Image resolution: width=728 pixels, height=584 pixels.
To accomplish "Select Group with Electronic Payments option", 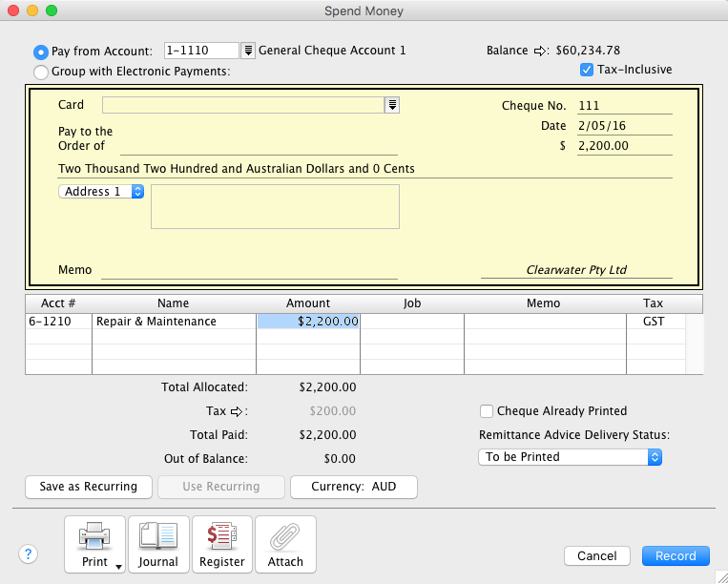I will (41, 72).
